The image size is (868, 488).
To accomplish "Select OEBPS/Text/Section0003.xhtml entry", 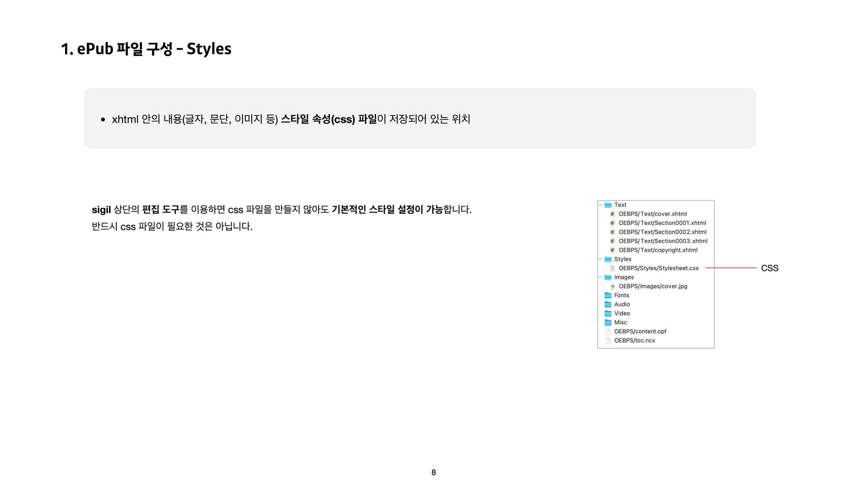I will [x=663, y=241].
